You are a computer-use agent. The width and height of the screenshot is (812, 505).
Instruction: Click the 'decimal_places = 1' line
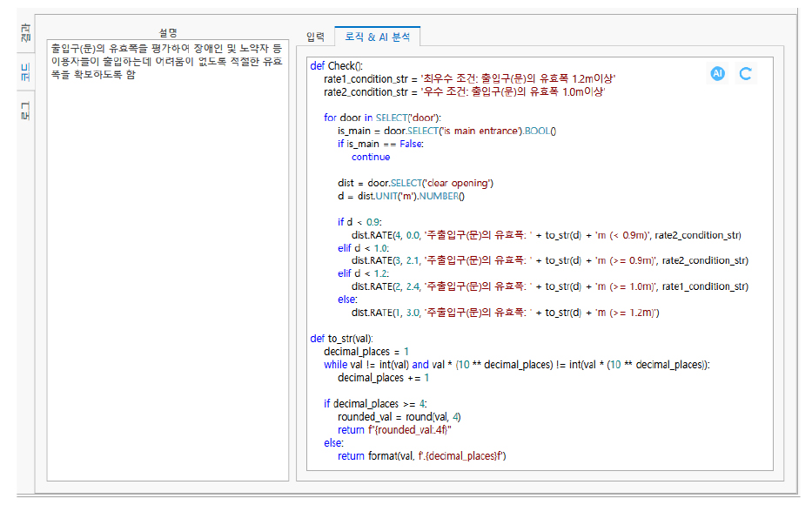tap(366, 351)
